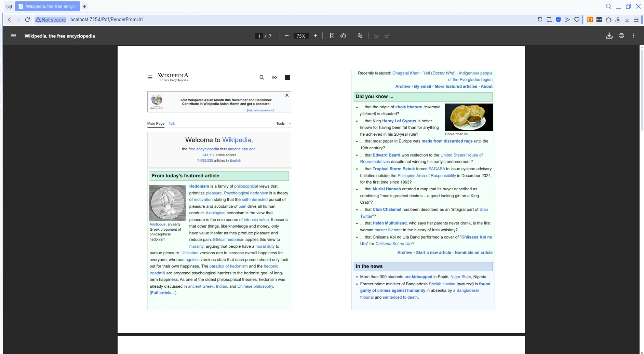Click the vertical scrollbar of the PDF

point(642,91)
